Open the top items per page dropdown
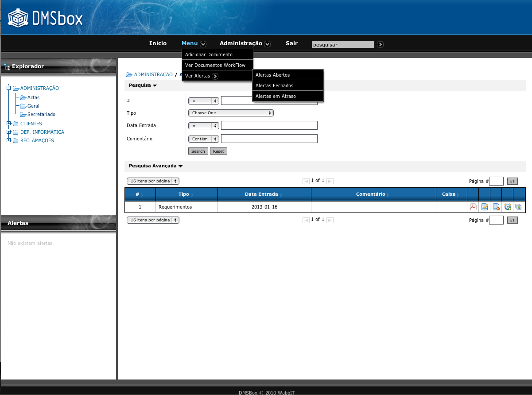The height and width of the screenshot is (395, 532). [153, 181]
